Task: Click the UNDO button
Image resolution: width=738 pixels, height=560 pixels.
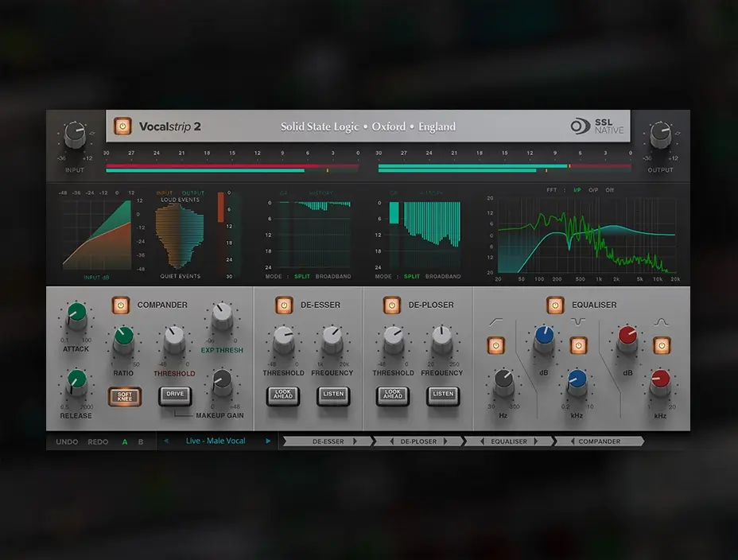Action: point(66,441)
